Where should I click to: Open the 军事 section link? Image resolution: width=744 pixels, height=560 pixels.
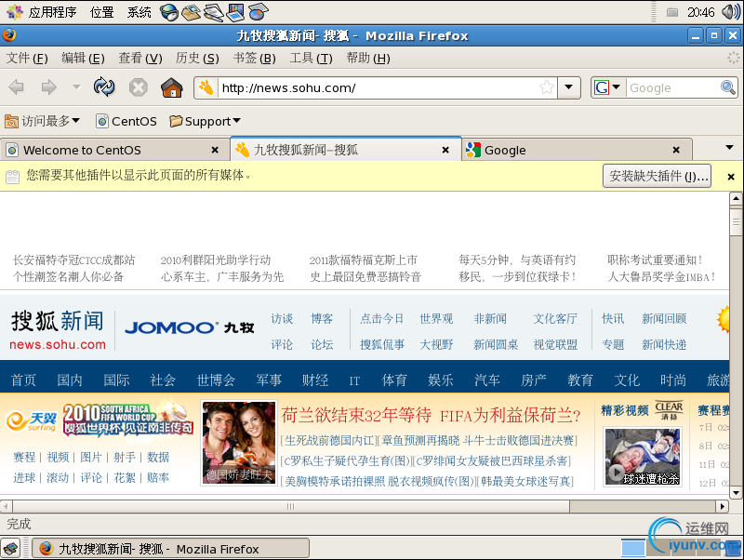(x=269, y=380)
